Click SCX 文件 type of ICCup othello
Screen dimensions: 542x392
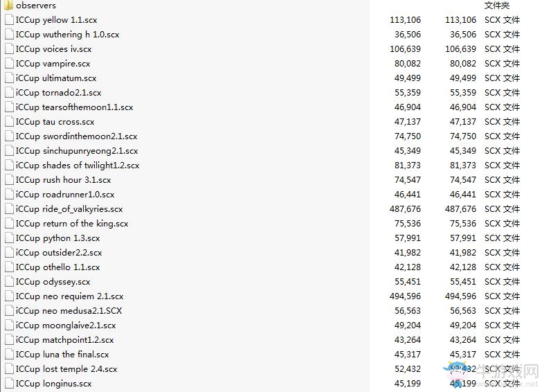503,267
